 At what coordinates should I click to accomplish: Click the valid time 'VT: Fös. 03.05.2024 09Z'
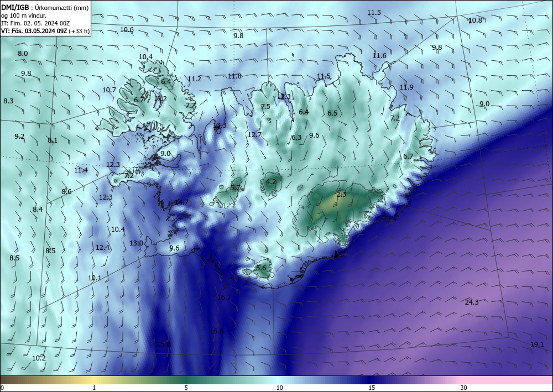click(34, 31)
